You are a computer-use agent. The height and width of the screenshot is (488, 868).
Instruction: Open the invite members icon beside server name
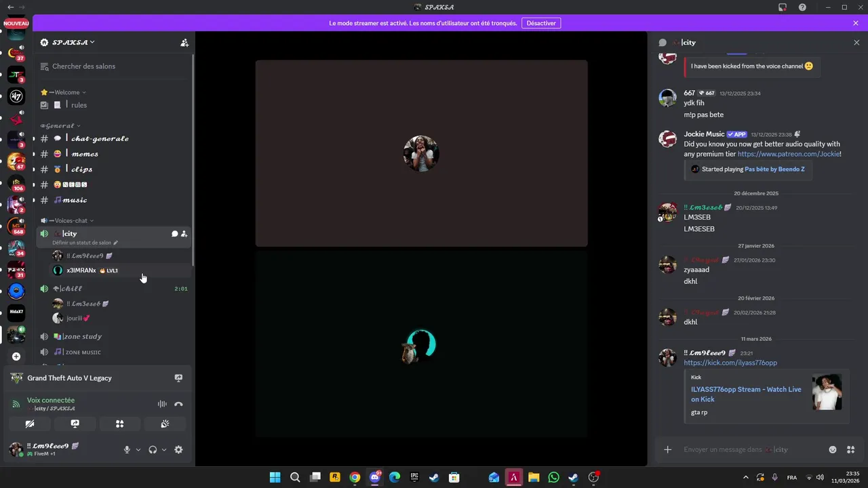click(184, 43)
